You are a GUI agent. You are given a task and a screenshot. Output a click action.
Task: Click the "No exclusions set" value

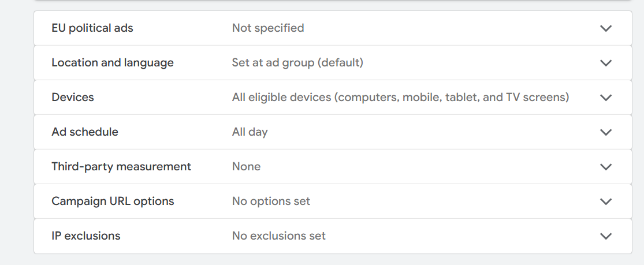click(x=278, y=236)
